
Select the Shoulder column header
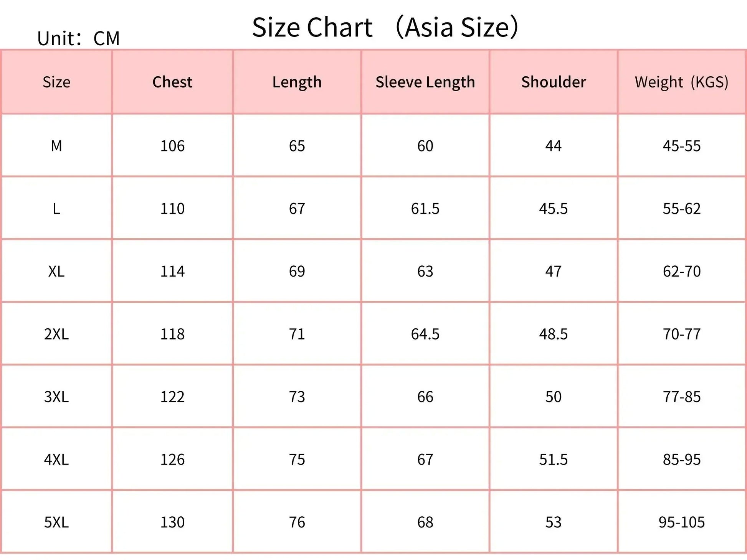[x=553, y=82]
